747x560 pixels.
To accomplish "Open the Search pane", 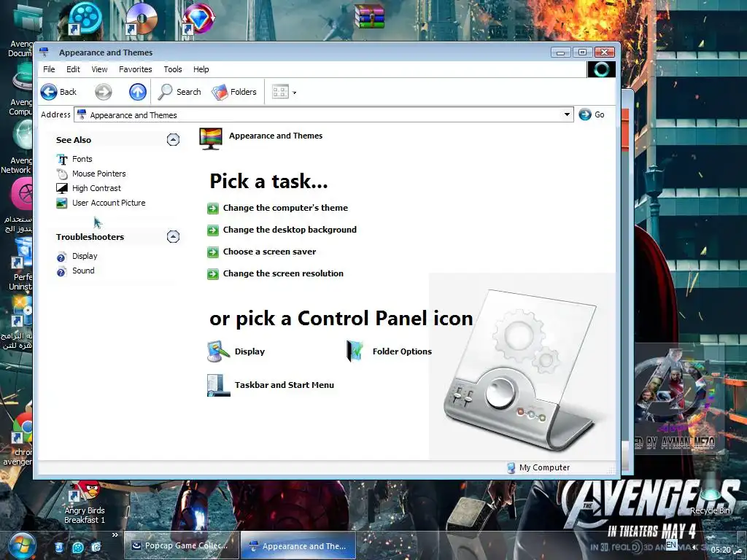I will pos(179,92).
